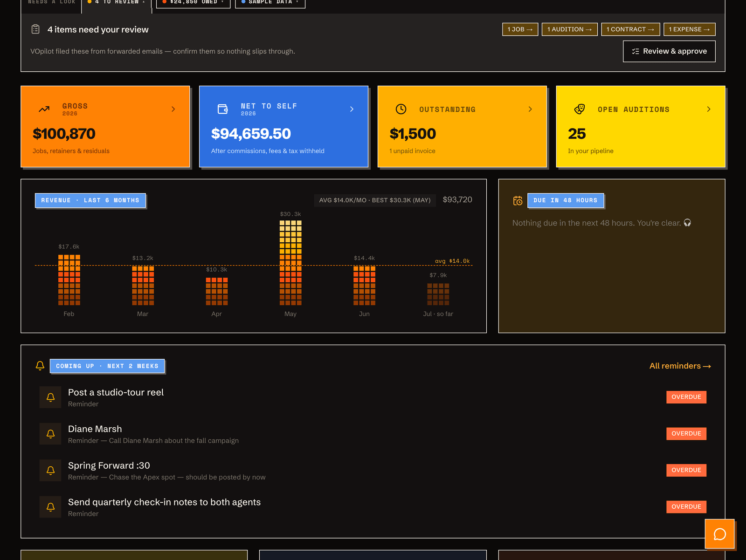
Task: Click the Gross trending-up arrow icon
Action: coord(44,109)
